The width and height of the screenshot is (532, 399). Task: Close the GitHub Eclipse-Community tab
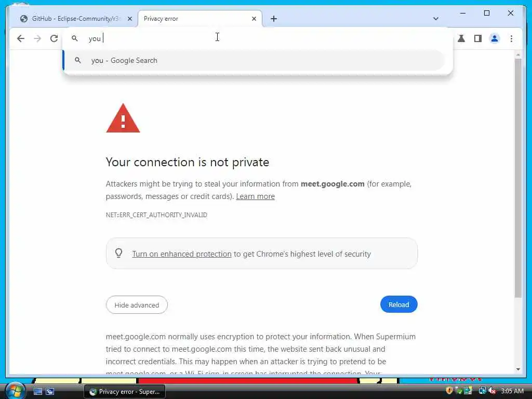(x=129, y=19)
